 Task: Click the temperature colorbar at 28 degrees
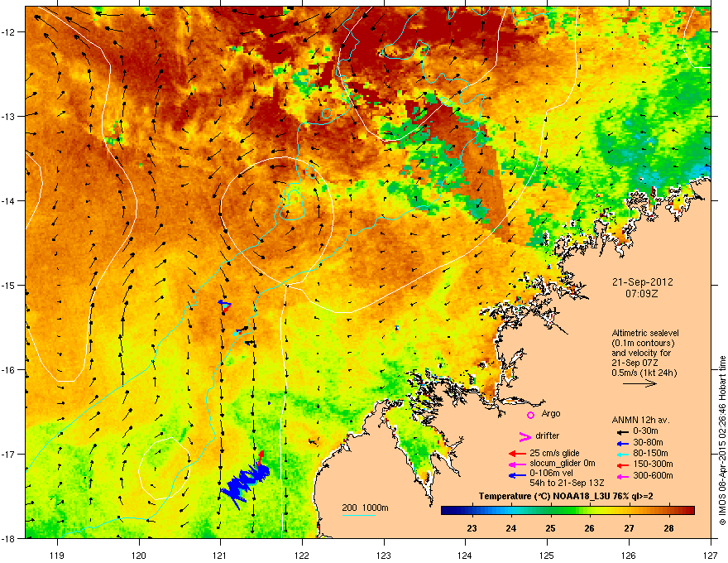[668, 511]
